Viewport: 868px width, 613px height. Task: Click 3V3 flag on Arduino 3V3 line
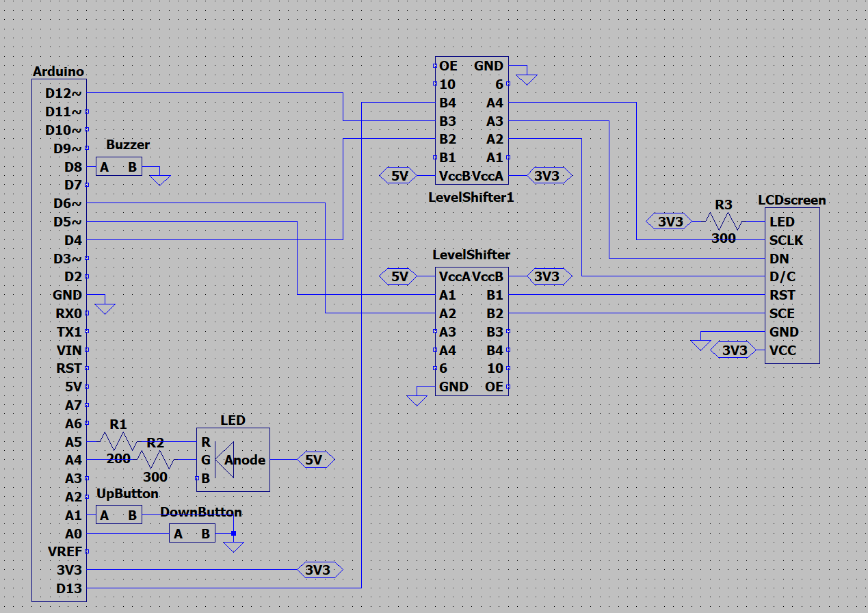[x=319, y=569]
